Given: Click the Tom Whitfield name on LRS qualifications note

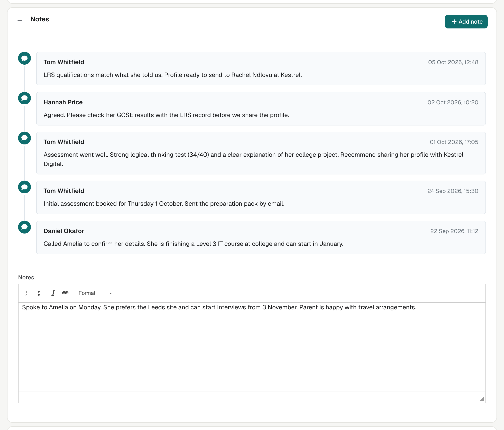Looking at the screenshot, I should [x=64, y=62].
